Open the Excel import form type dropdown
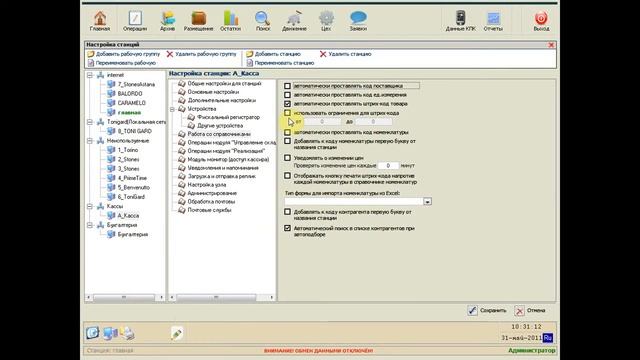The image size is (640, 360). [427, 202]
